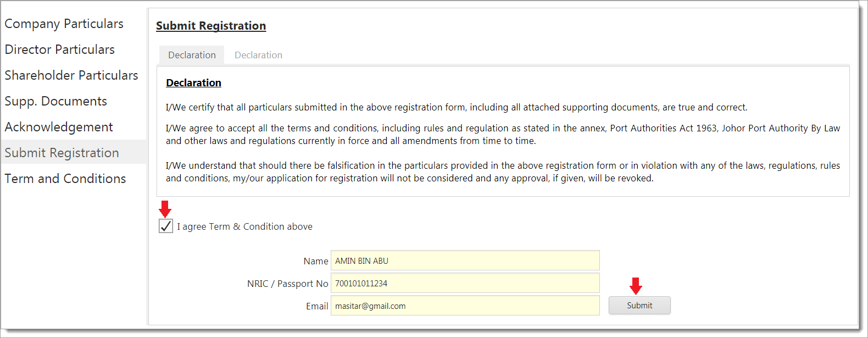Navigate to Acknowledgement section
Viewport: 868px width, 338px height.
coord(58,127)
